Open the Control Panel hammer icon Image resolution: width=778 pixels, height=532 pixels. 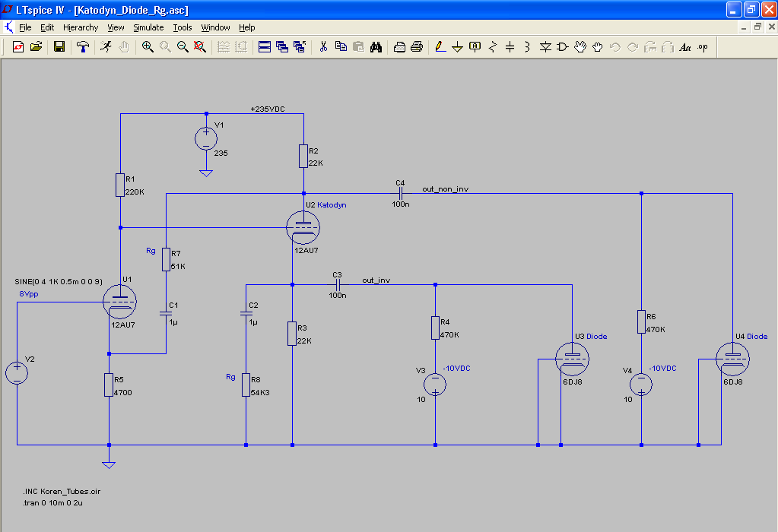click(x=83, y=47)
